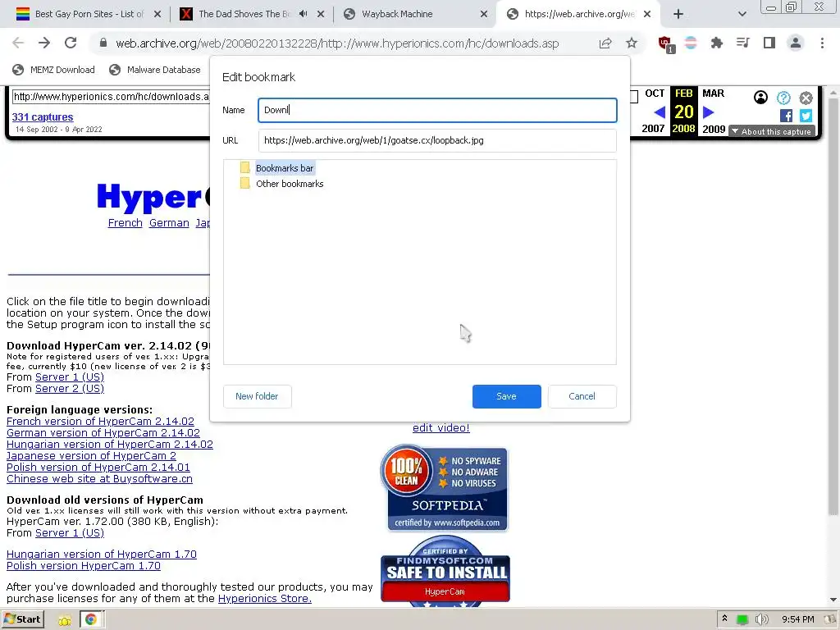
Task: View site security lock information
Action: coord(103,43)
